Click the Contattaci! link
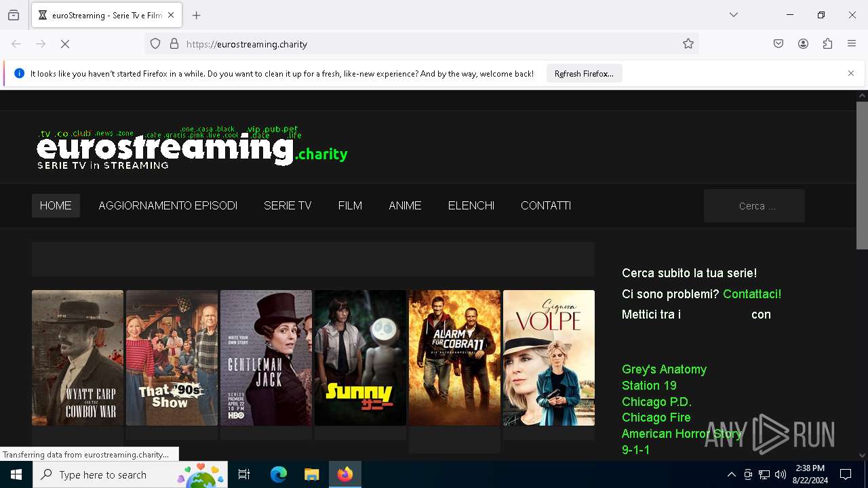 [752, 294]
